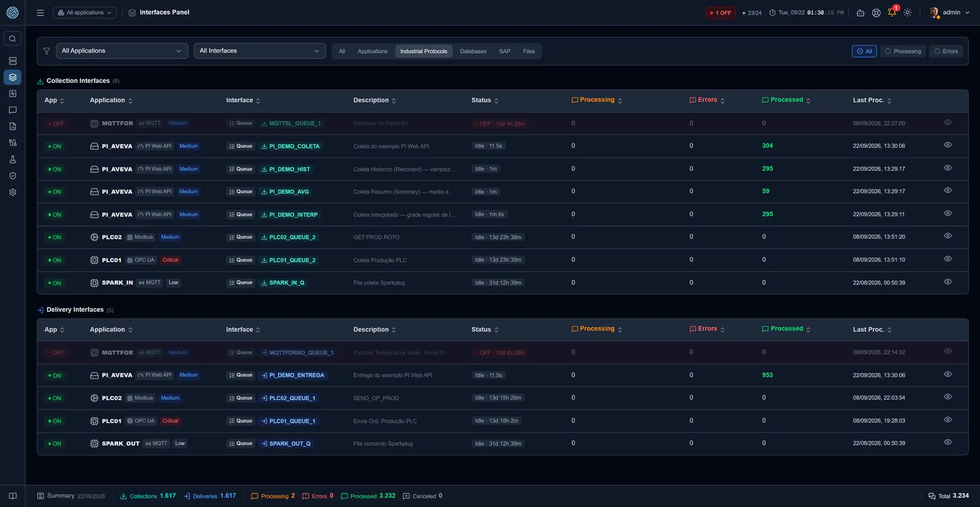Click the ON badge of SPARK_OUT row

(55, 444)
